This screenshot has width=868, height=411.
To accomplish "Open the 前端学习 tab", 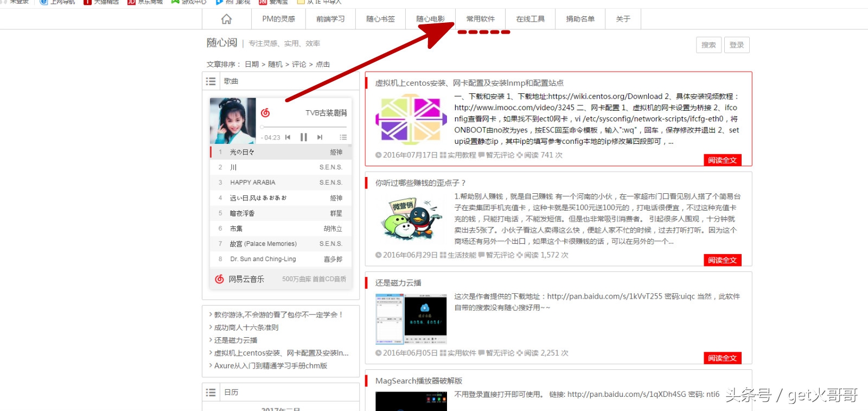I will (330, 19).
